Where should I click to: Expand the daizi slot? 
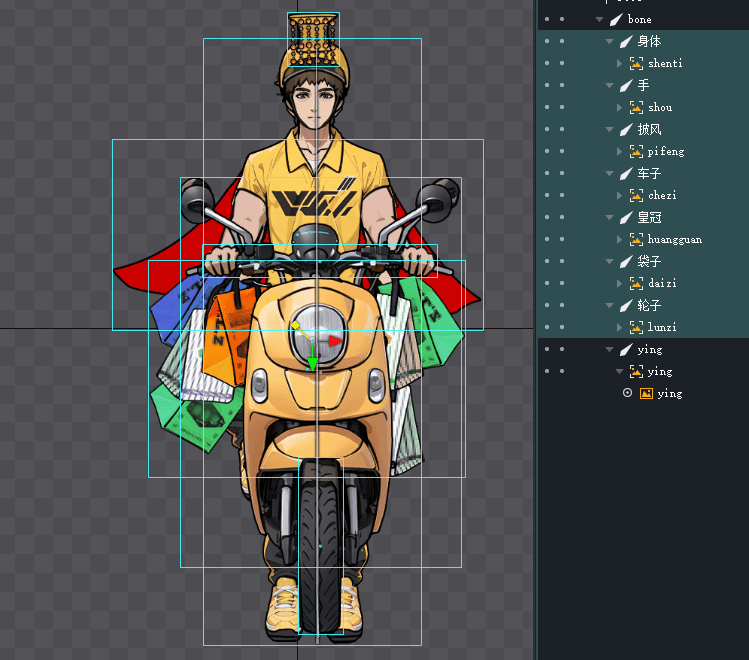point(620,284)
